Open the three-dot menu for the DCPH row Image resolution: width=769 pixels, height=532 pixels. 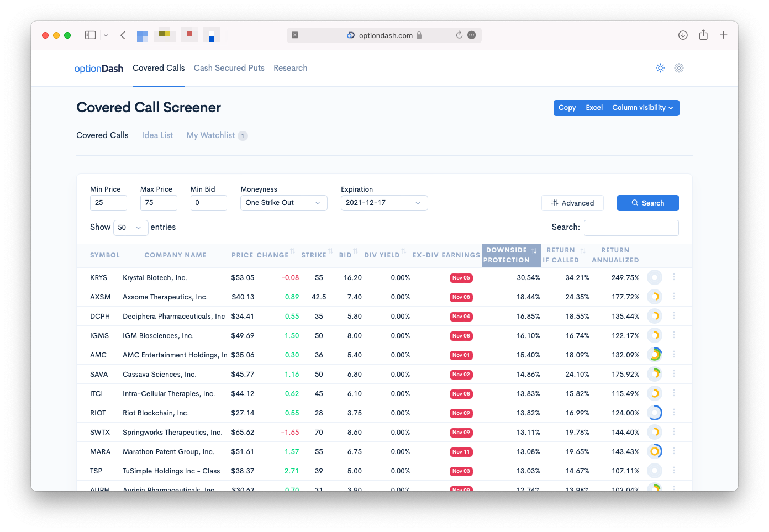tap(674, 315)
